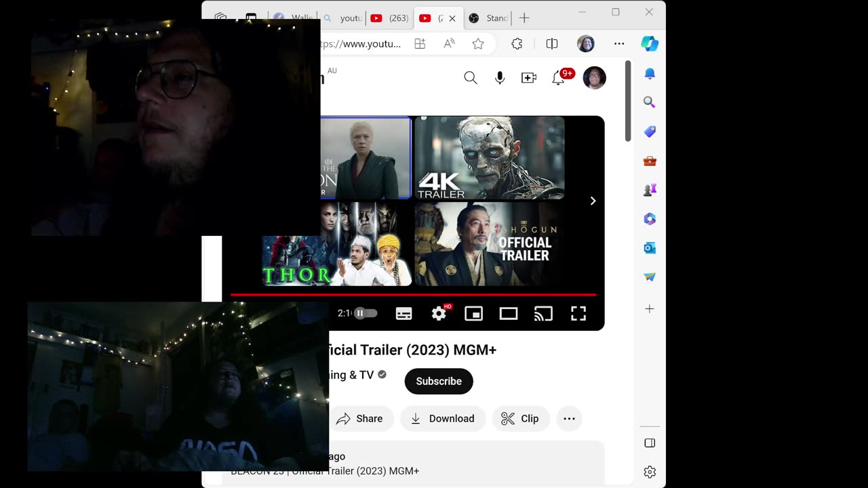Start voice search with the microphone
The width and height of the screenshot is (868, 488).
500,78
